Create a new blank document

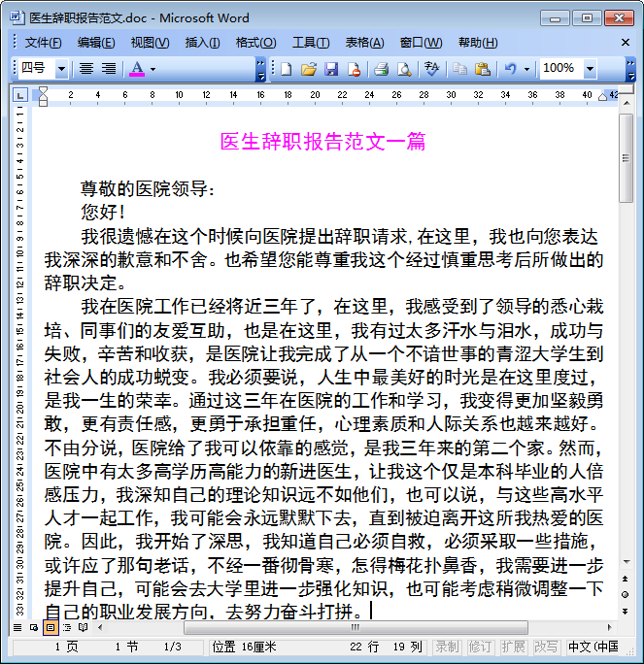(x=286, y=69)
